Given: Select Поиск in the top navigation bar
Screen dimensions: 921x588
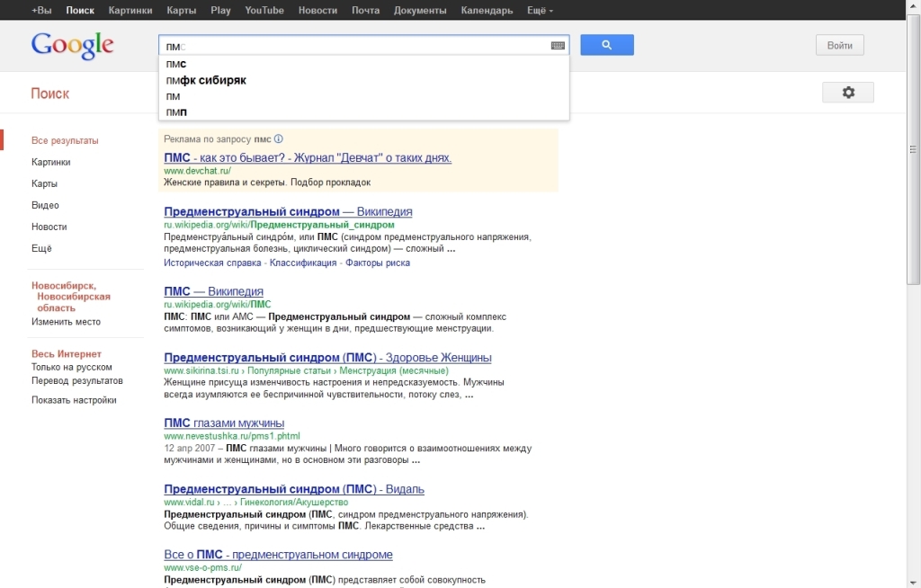Looking at the screenshot, I should coord(80,10).
